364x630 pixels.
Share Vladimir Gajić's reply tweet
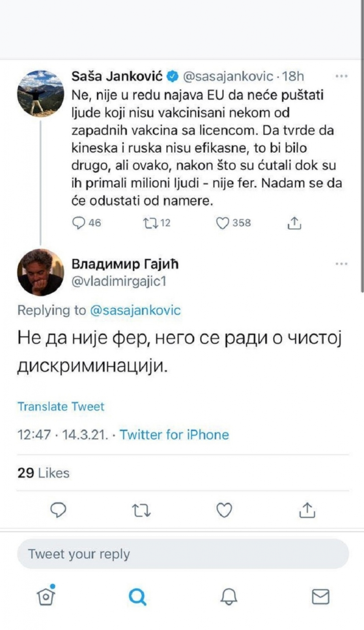(307, 510)
